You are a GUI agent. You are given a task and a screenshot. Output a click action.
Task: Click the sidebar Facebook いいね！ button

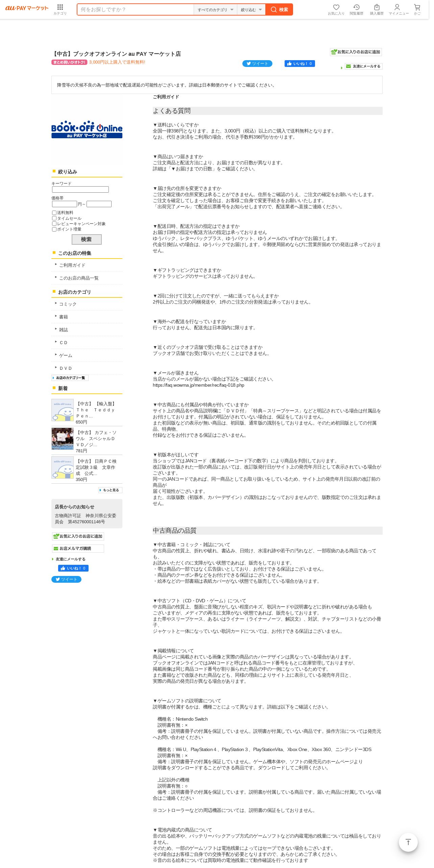[73, 569]
